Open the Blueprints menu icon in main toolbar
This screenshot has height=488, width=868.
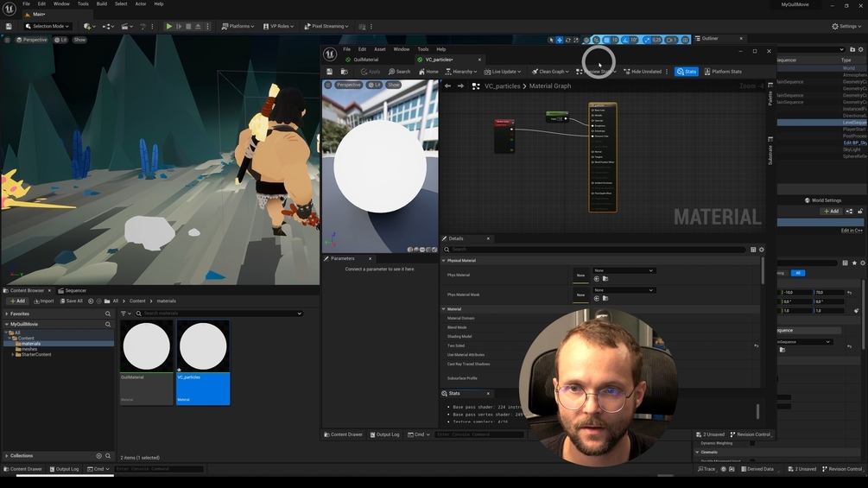coord(108,26)
